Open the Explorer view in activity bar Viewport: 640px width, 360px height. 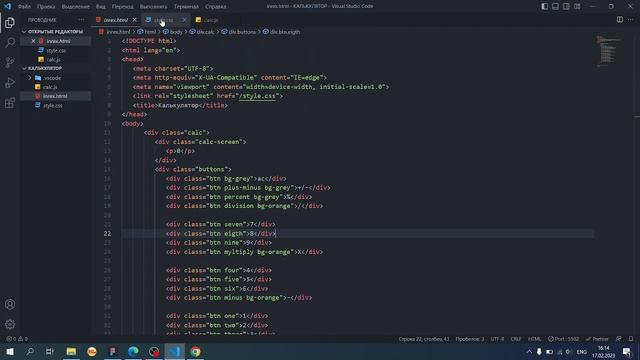coord(10,22)
